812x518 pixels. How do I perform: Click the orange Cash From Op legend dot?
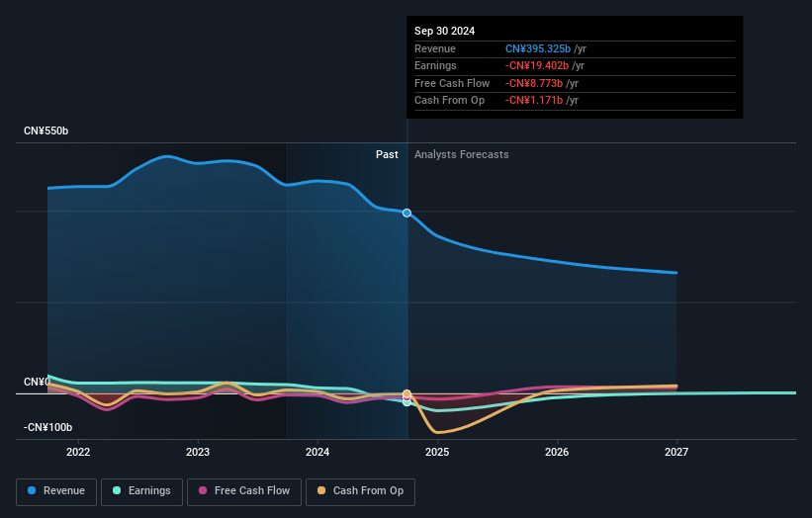click(x=321, y=490)
